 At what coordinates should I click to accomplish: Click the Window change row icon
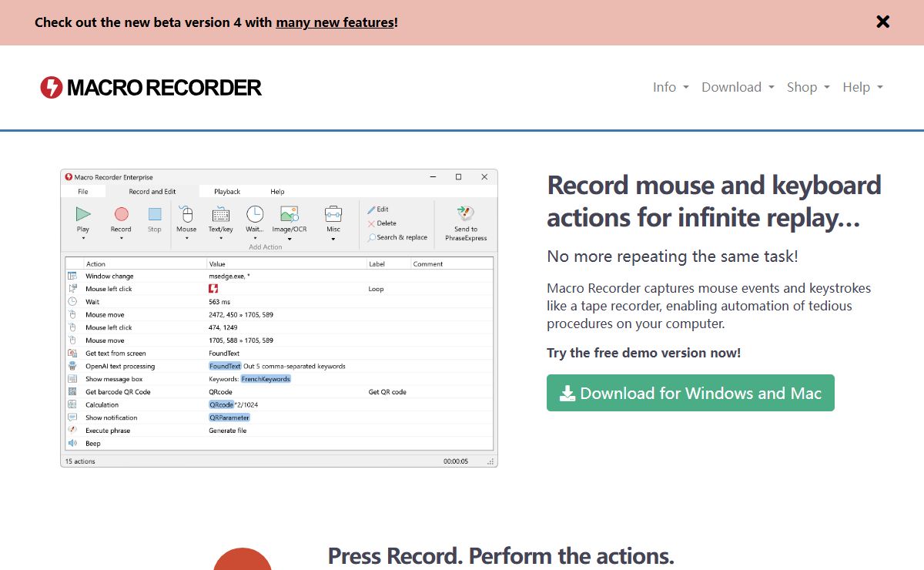point(72,276)
